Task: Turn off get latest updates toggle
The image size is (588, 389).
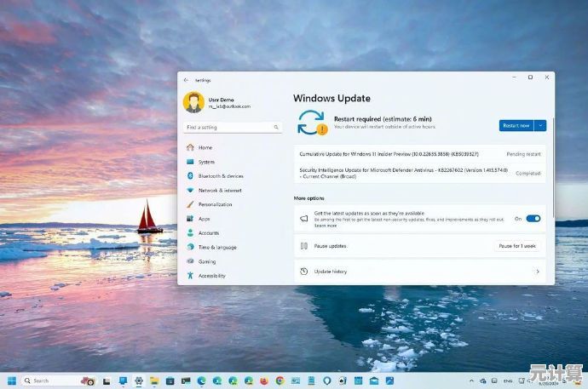Action: point(533,219)
